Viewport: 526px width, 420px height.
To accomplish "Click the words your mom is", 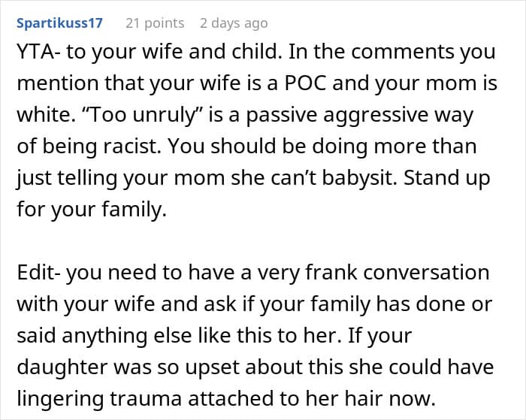I will tap(436, 83).
